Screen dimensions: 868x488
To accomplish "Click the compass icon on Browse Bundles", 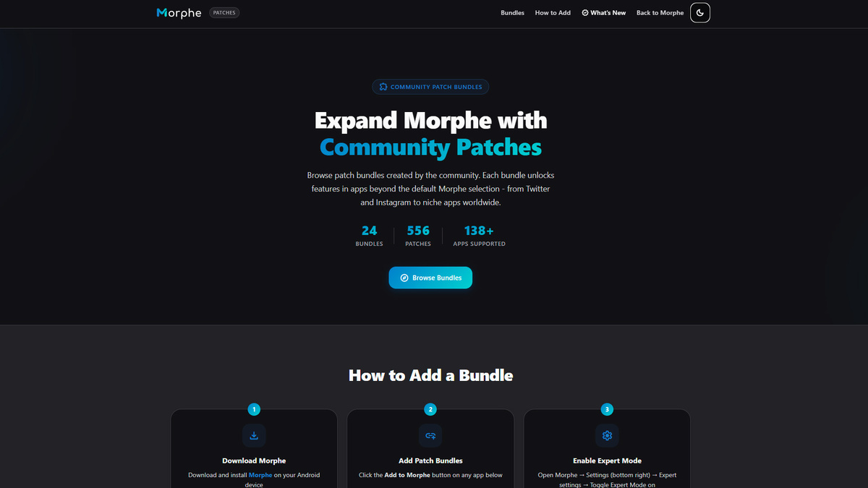I will [404, 278].
